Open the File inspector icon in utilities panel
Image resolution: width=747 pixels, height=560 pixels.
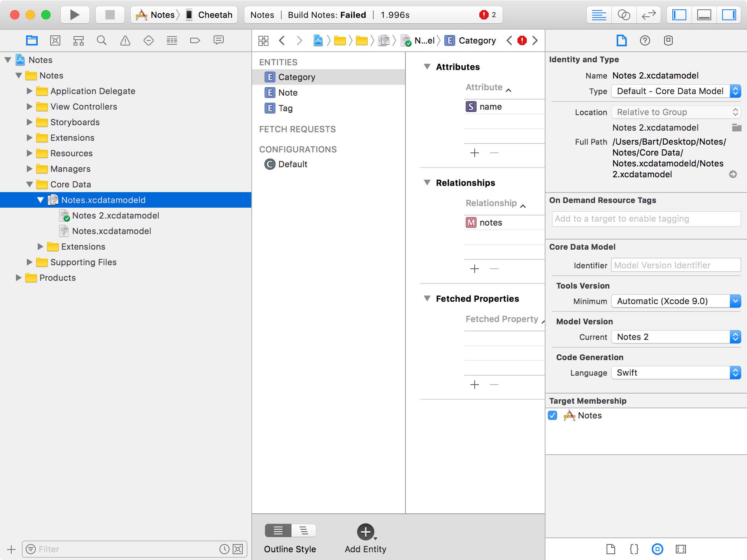pos(621,40)
